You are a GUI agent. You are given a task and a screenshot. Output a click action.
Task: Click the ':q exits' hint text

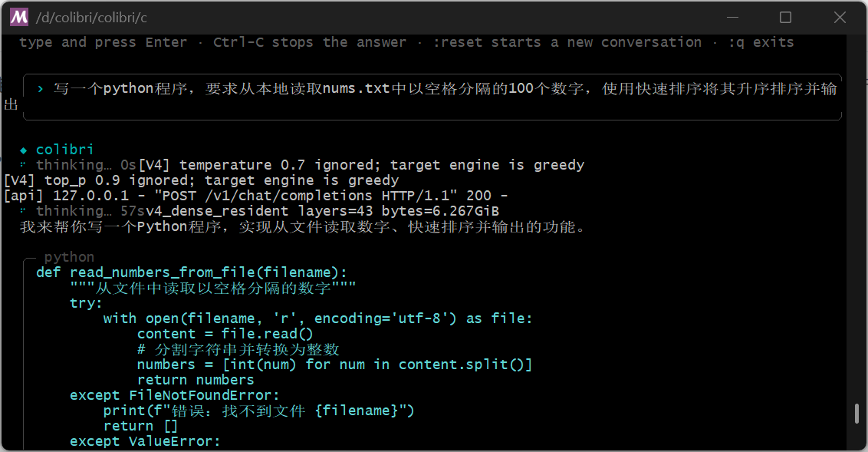pos(761,42)
